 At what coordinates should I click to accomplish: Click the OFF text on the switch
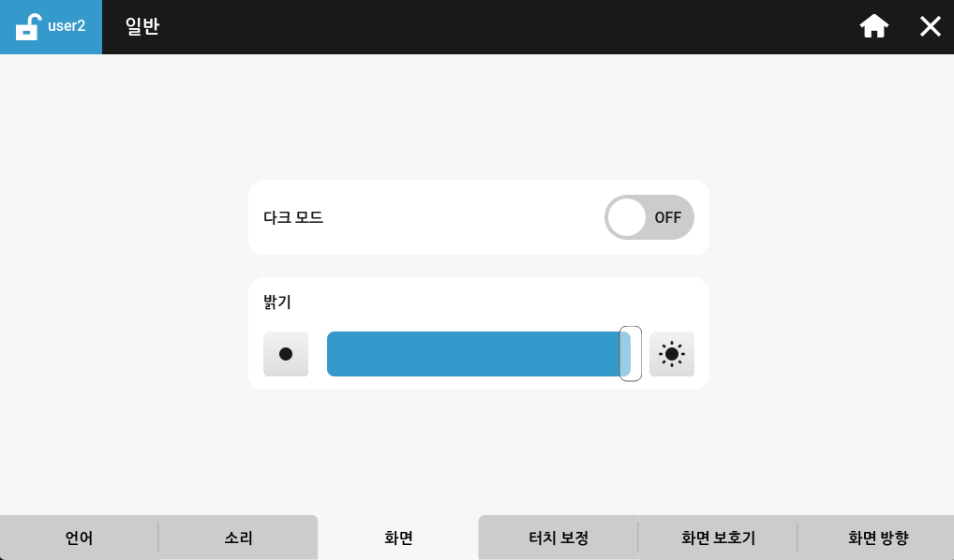667,217
